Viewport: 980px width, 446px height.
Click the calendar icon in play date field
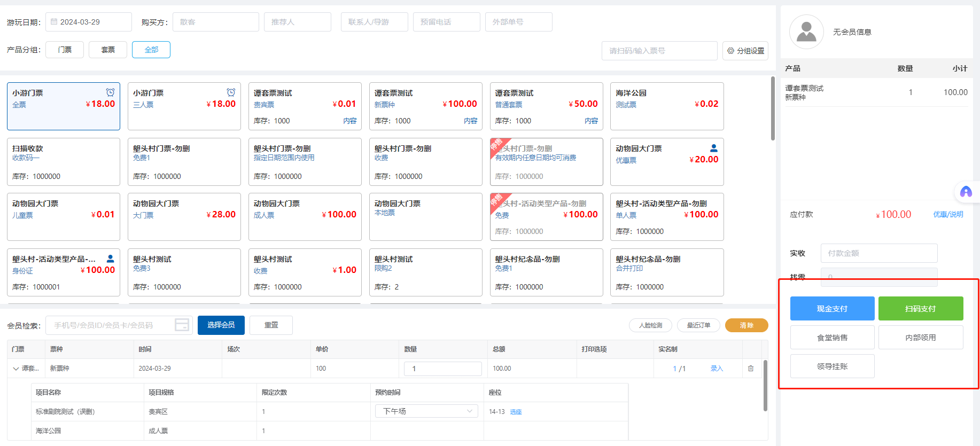(x=54, y=22)
